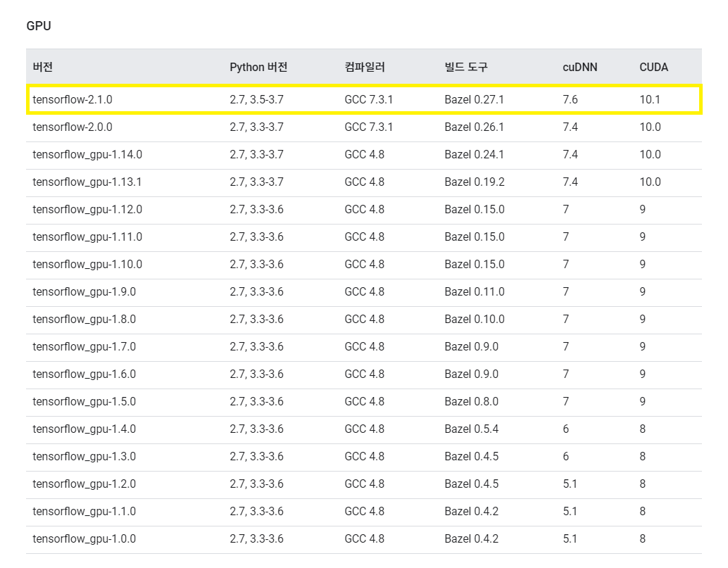Click CUDA 9 in tensorflow_gpu-1.5.0 row
Viewport: 728px width, 568px height.
[643, 400]
